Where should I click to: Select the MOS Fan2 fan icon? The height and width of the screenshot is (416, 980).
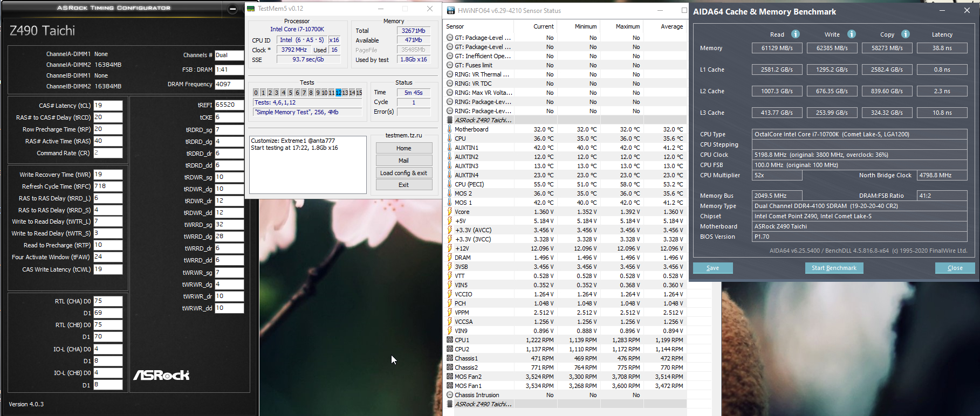[450, 377]
